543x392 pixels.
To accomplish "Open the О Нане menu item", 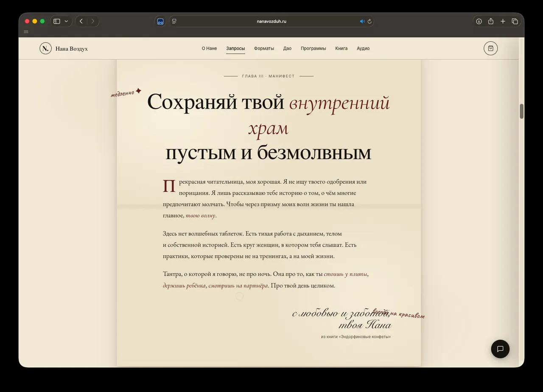I will (x=209, y=48).
